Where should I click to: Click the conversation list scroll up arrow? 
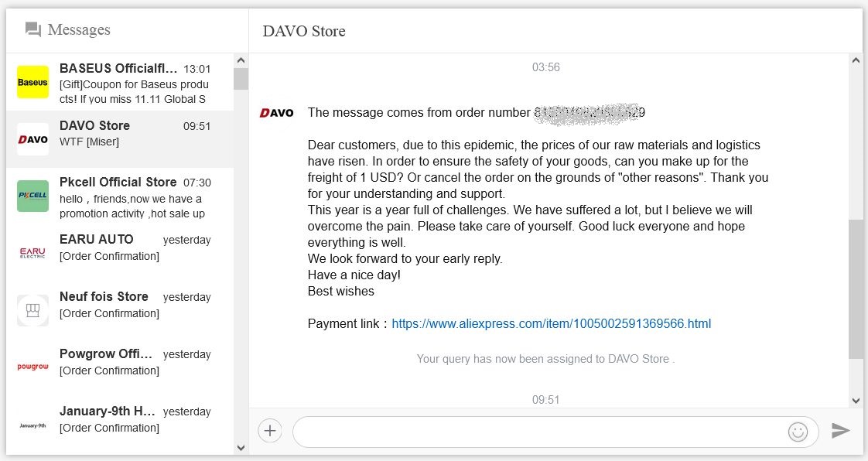(x=241, y=60)
